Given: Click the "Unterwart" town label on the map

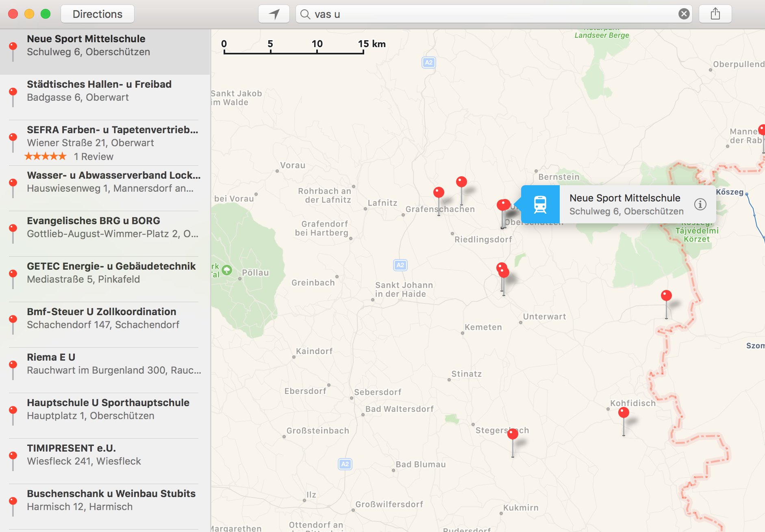Looking at the screenshot, I should coord(545,316).
